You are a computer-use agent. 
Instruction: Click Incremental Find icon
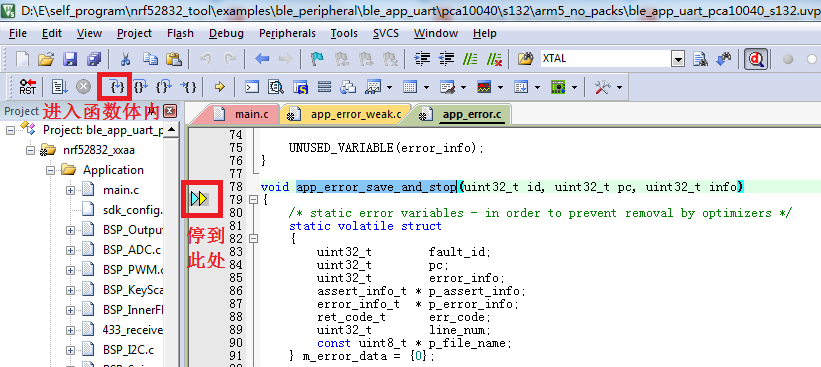pos(724,59)
